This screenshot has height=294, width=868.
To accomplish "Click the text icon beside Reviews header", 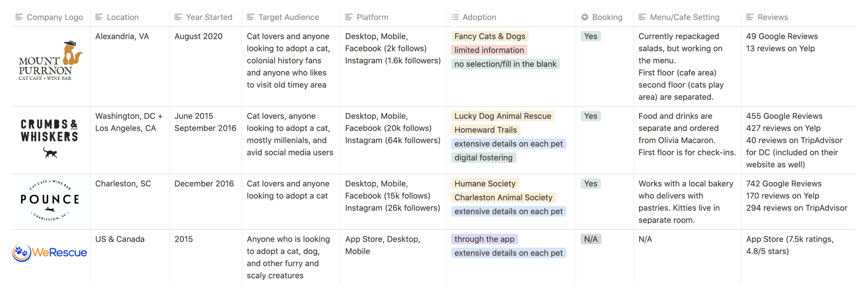I will (750, 17).
